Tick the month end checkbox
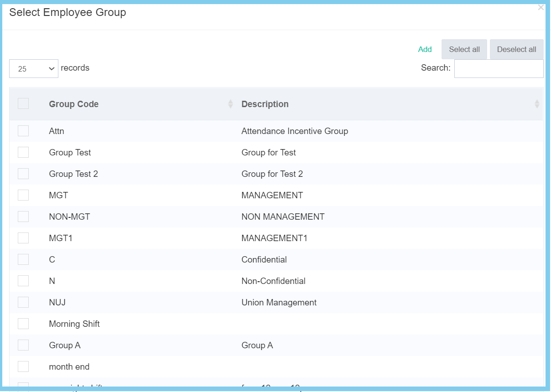 tap(23, 366)
